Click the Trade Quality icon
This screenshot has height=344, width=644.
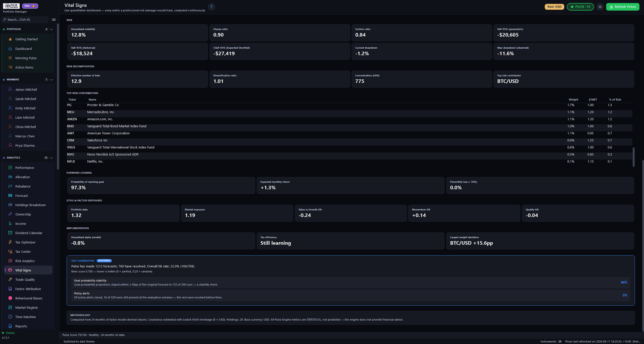point(10,279)
